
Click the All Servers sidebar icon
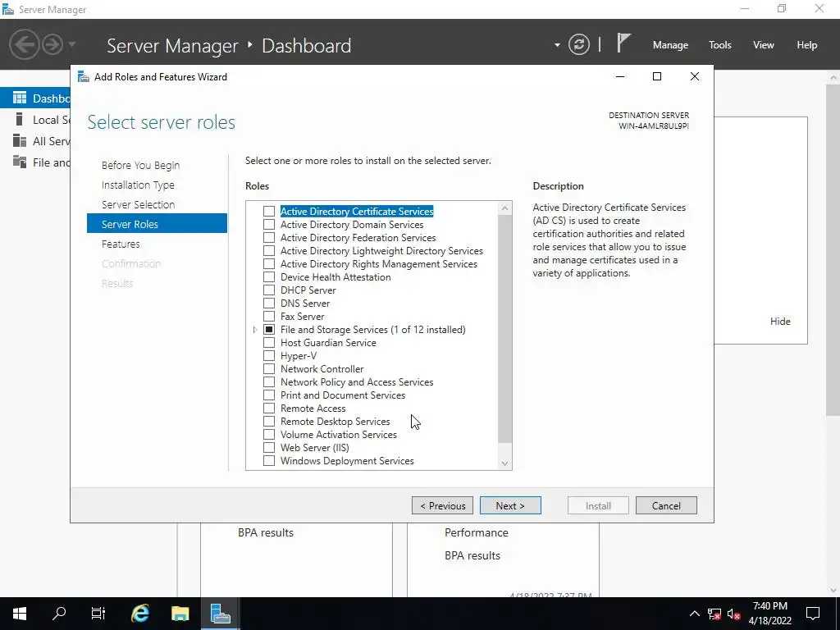(x=20, y=141)
